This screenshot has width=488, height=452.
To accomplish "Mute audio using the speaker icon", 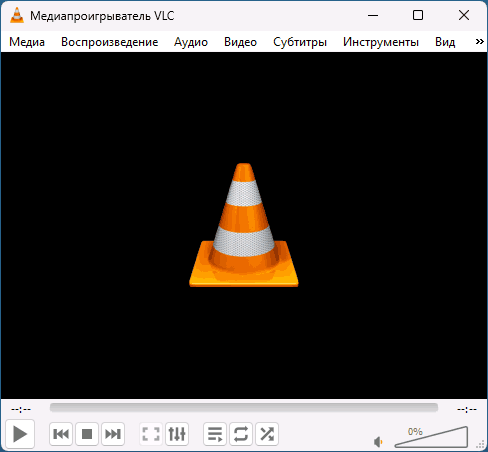I will [378, 442].
